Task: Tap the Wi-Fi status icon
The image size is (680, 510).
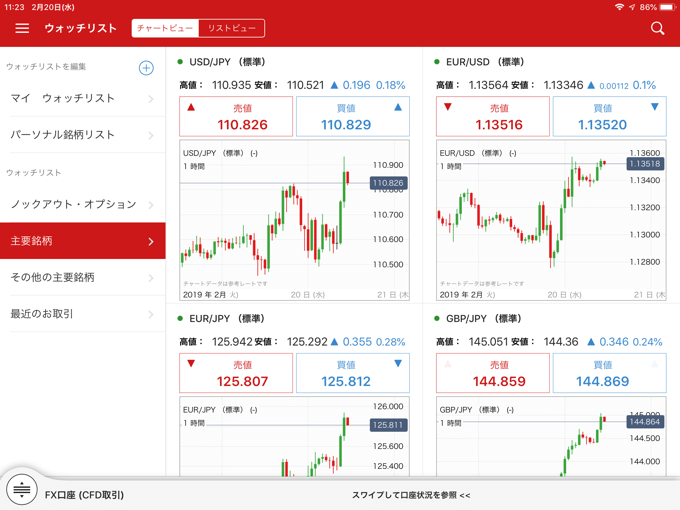Action: coord(620,7)
